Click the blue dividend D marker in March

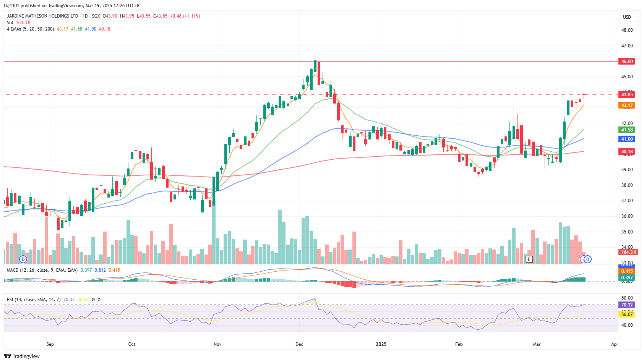click(x=588, y=259)
